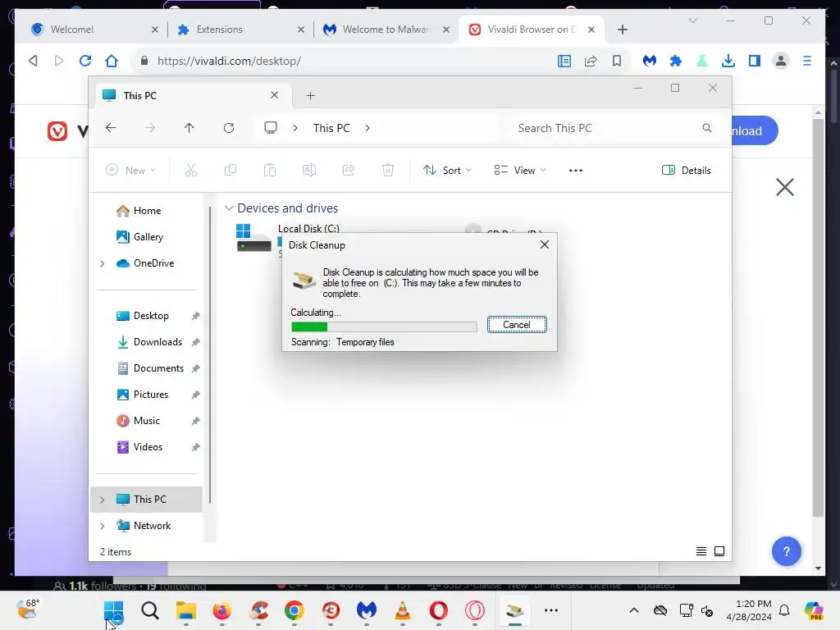
Task: Go to the browser home page
Action: pyautogui.click(x=112, y=61)
